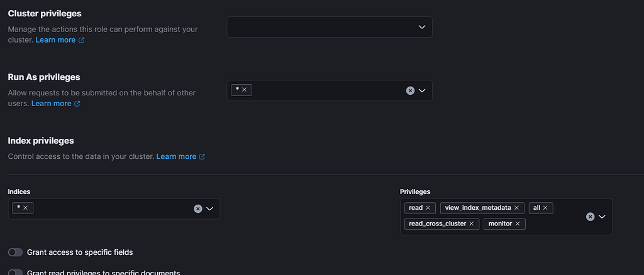Clear all selected index Privileges
This screenshot has height=275, width=644.
pos(590,217)
